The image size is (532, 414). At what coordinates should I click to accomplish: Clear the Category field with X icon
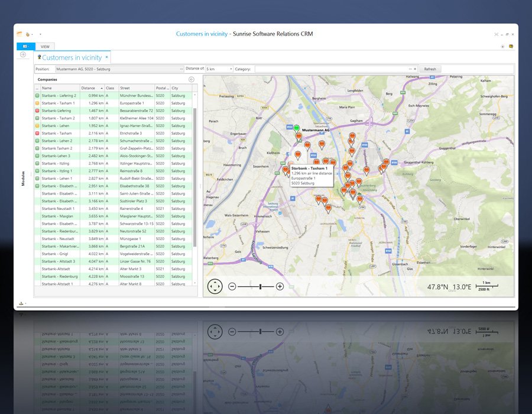pyautogui.click(x=415, y=69)
